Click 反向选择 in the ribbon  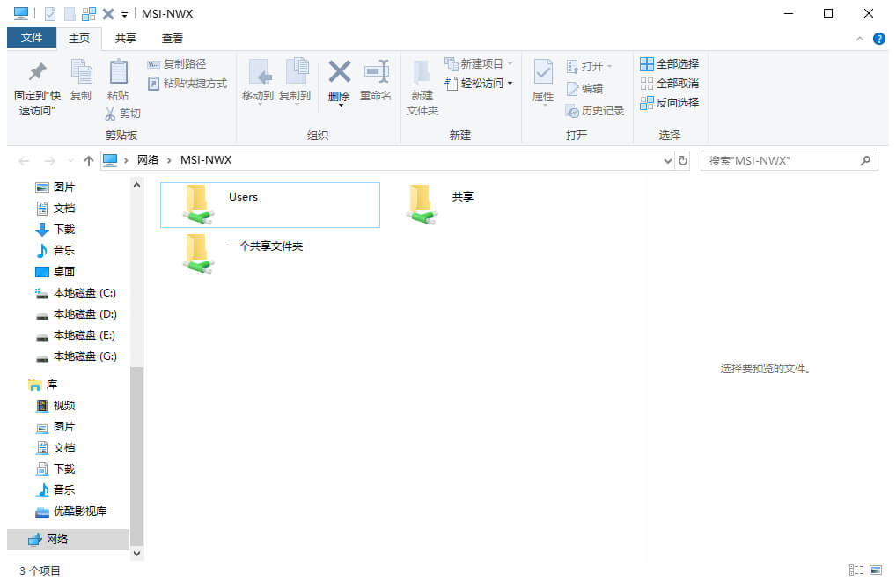pos(669,103)
